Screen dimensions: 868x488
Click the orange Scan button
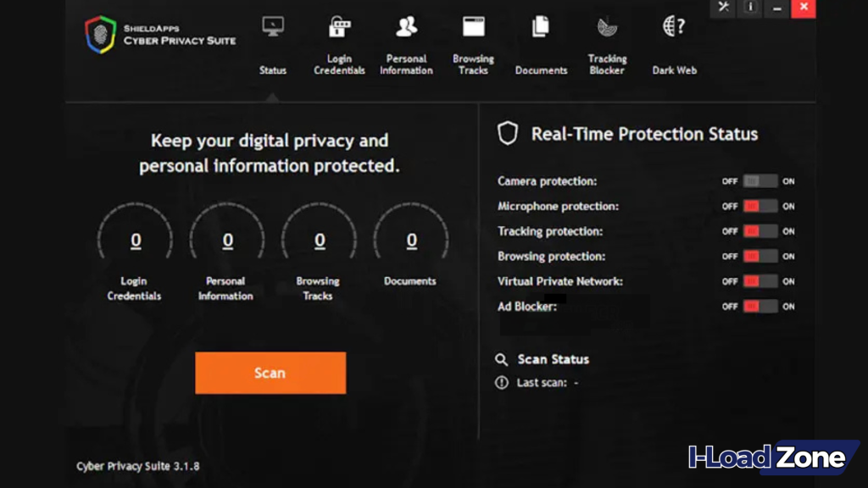(270, 372)
